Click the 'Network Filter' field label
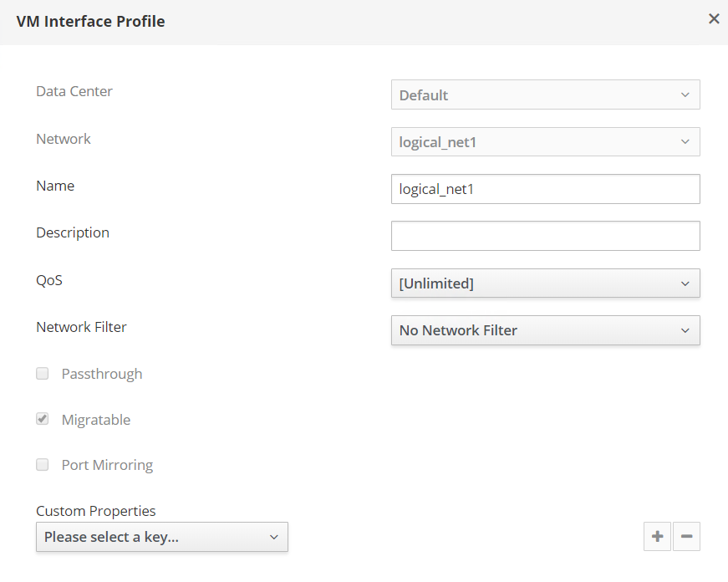The height and width of the screenshot is (582, 728). pos(81,327)
